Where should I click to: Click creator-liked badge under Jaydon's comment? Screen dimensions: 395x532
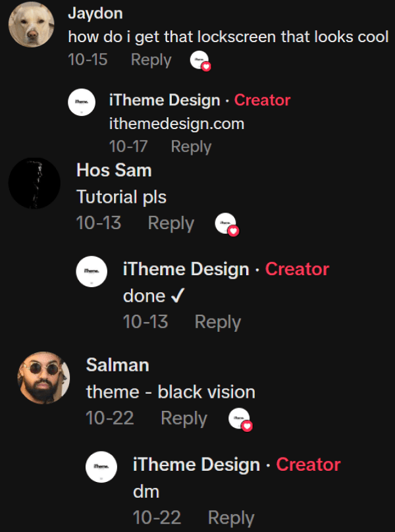[x=200, y=61]
